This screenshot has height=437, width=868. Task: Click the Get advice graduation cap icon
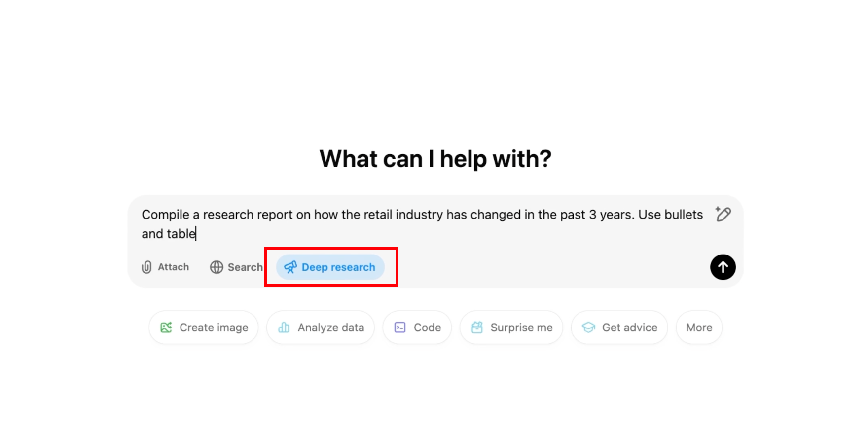click(x=588, y=328)
